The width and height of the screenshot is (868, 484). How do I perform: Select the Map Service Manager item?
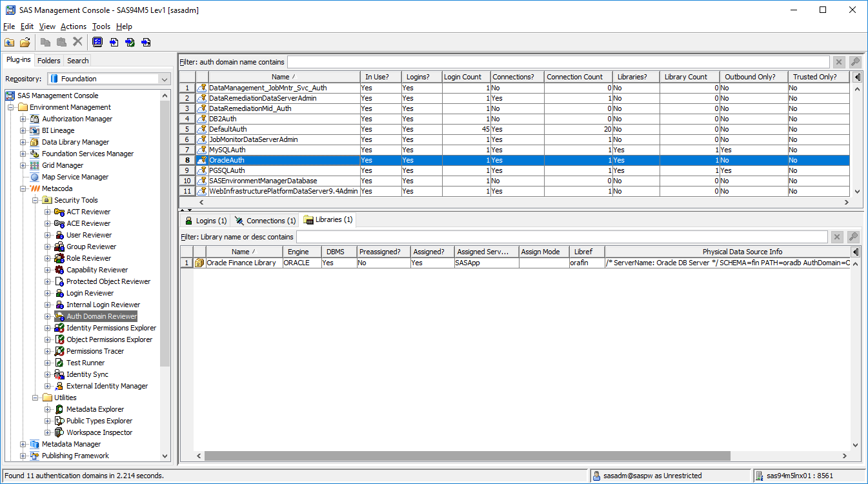[x=75, y=177]
